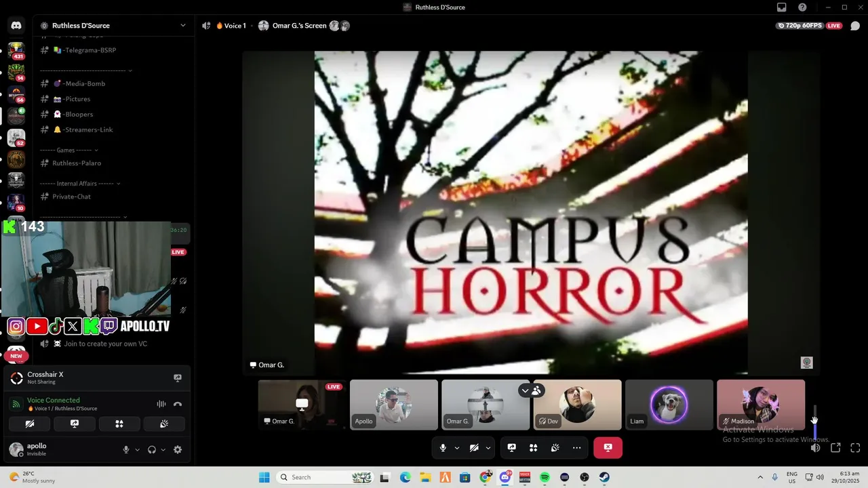Open Discord inbox icon in title bar
The image size is (868, 488).
[x=782, y=7]
